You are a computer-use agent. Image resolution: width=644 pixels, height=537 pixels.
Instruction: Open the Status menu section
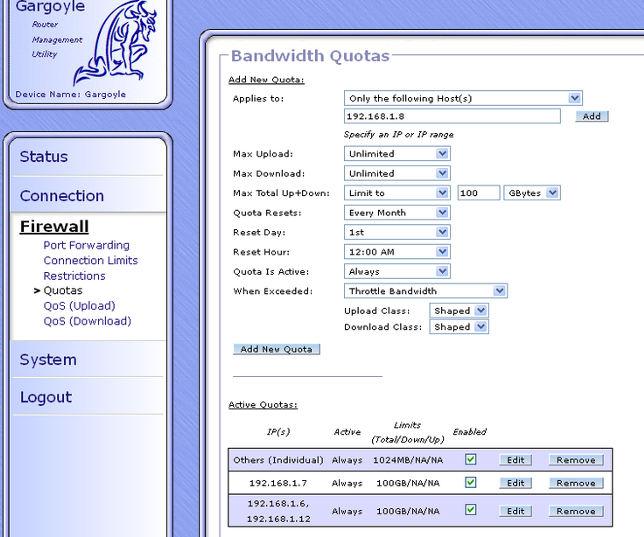point(44,157)
